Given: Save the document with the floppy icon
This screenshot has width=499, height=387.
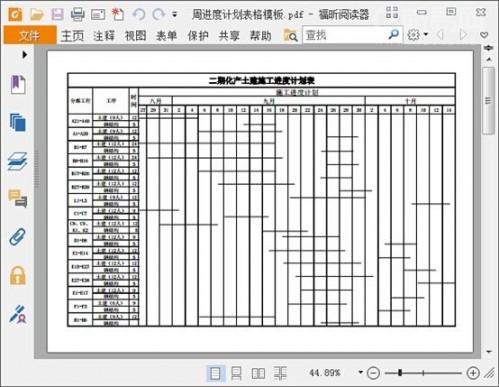Looking at the screenshot, I should tap(57, 14).
